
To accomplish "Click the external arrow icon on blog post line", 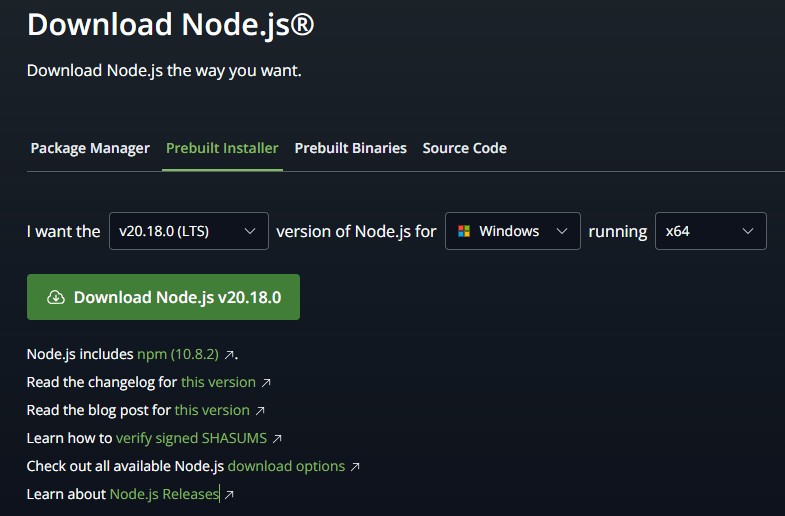I will tap(260, 411).
